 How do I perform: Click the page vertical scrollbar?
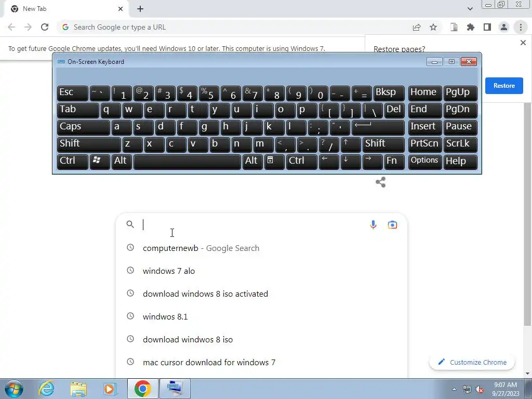coord(528,214)
